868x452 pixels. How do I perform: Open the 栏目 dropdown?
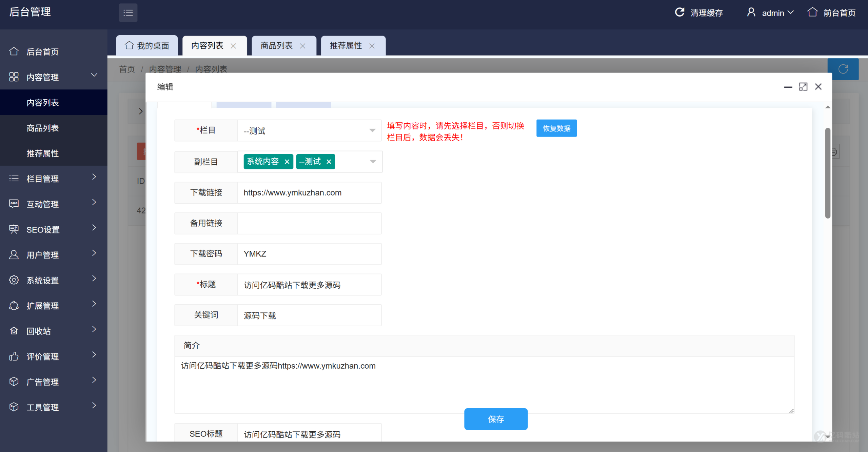373,130
